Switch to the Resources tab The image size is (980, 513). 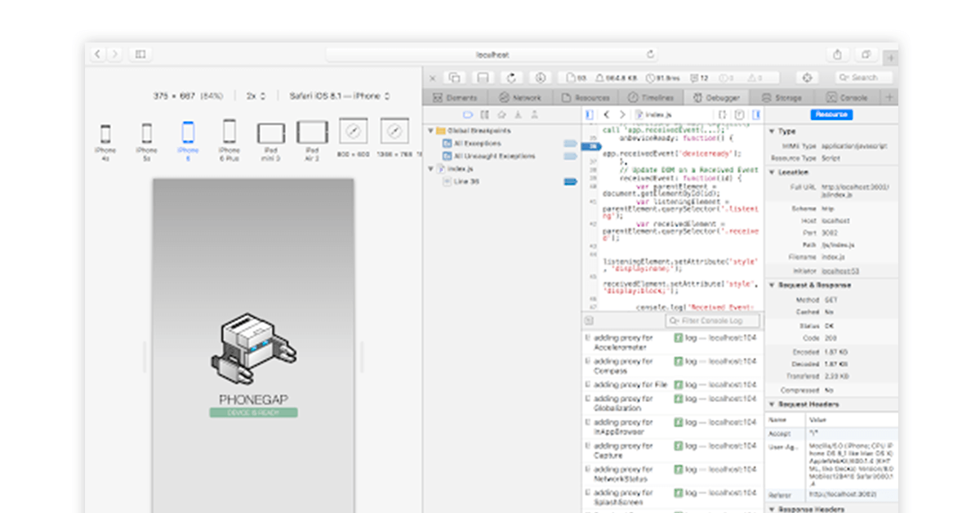coord(585,97)
